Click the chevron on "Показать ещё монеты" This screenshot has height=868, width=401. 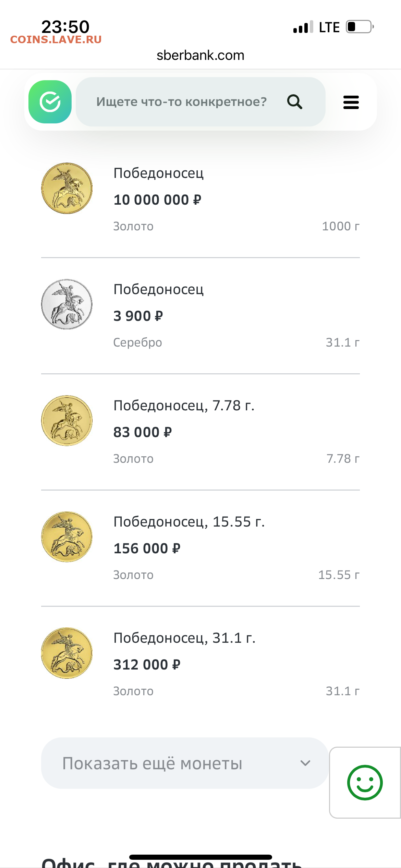tap(305, 763)
